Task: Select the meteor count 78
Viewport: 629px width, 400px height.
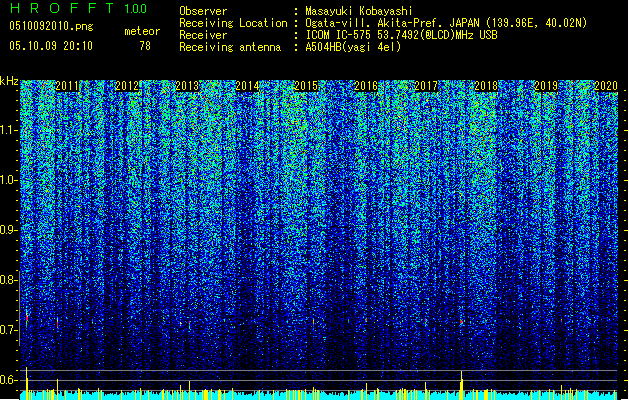Action: (x=145, y=46)
